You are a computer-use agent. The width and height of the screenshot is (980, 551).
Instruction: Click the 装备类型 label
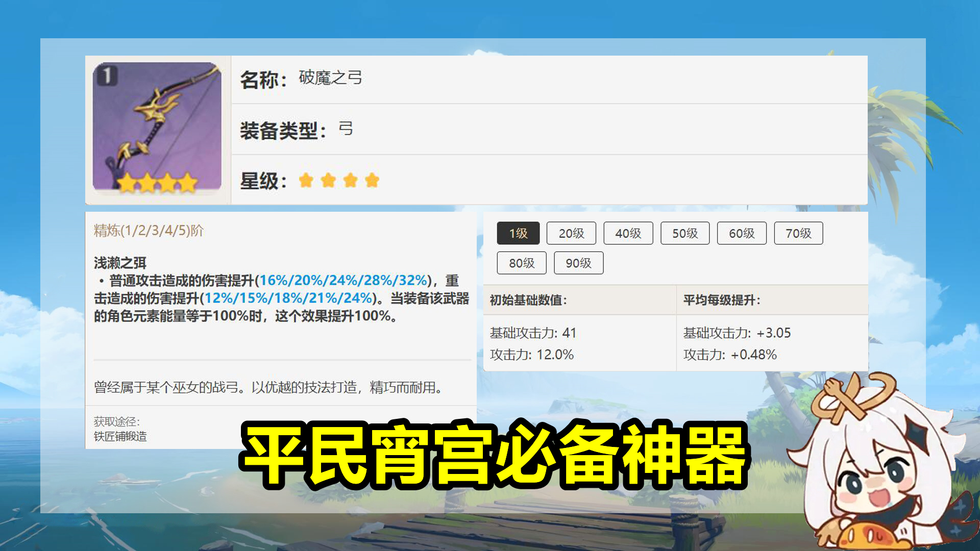click(283, 131)
